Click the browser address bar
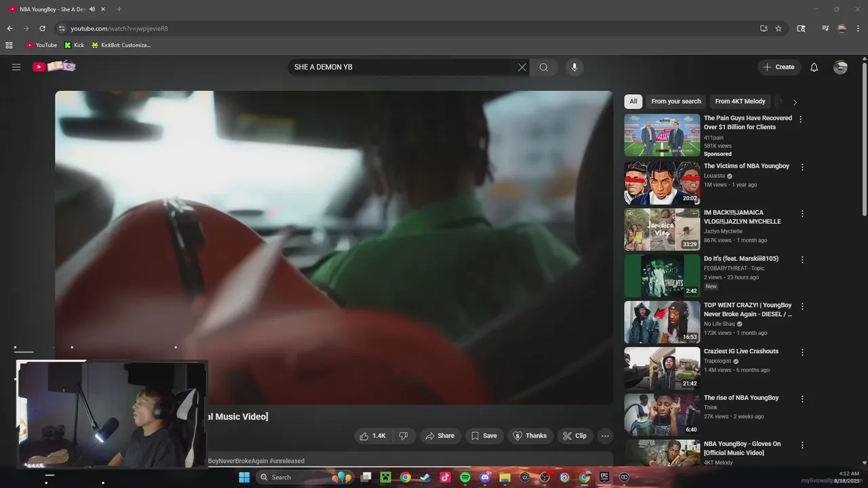The image size is (868, 488). pos(407,28)
